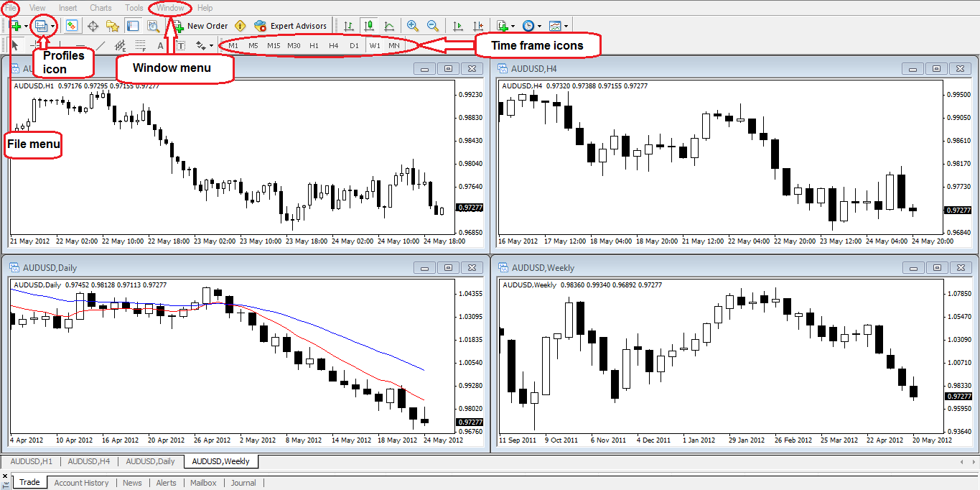Image resolution: width=980 pixels, height=490 pixels.
Task: Open the Alerts terminal tab
Action: (167, 483)
